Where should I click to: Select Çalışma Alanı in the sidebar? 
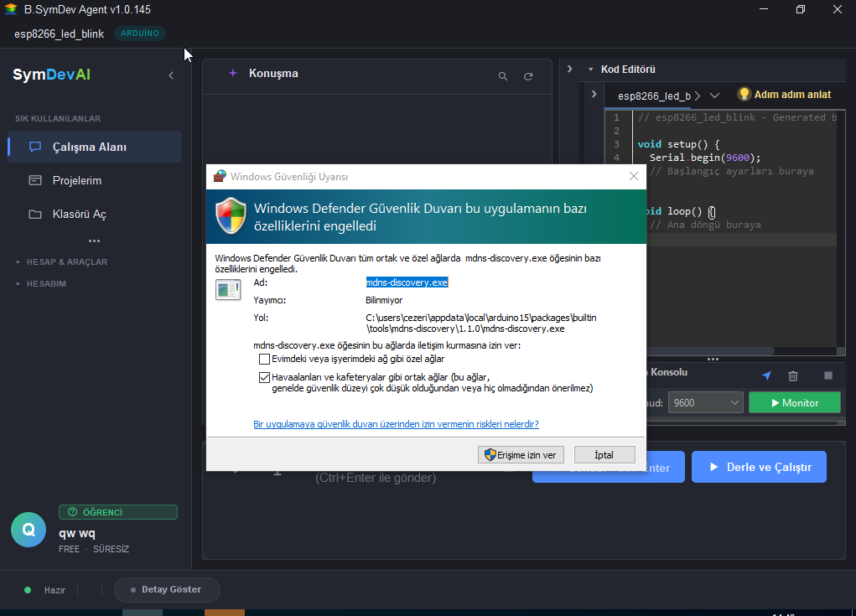[x=95, y=147]
